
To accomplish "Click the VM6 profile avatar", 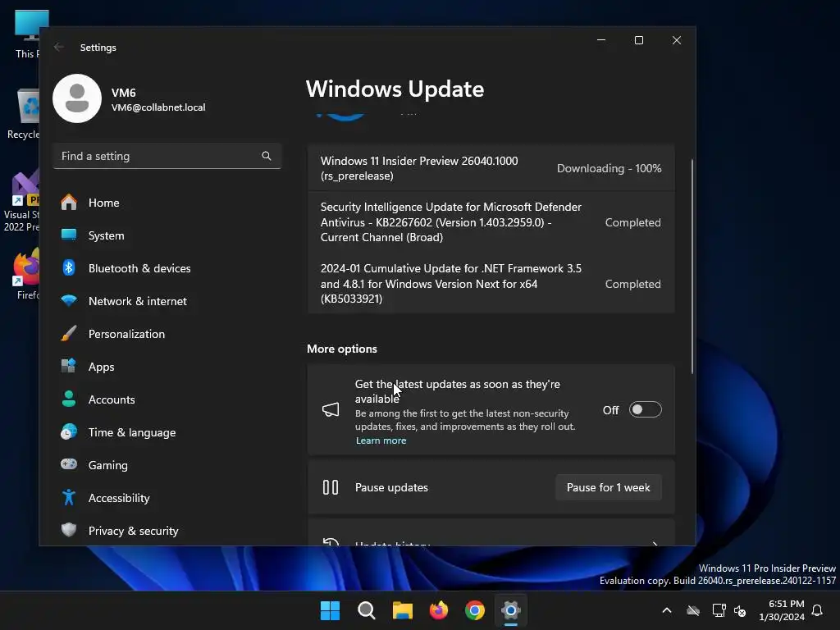I will (x=77, y=98).
